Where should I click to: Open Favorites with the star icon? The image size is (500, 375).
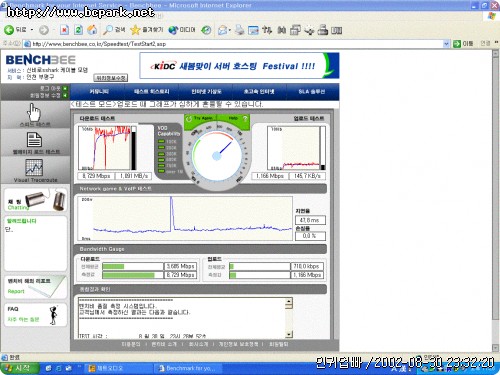point(135,30)
